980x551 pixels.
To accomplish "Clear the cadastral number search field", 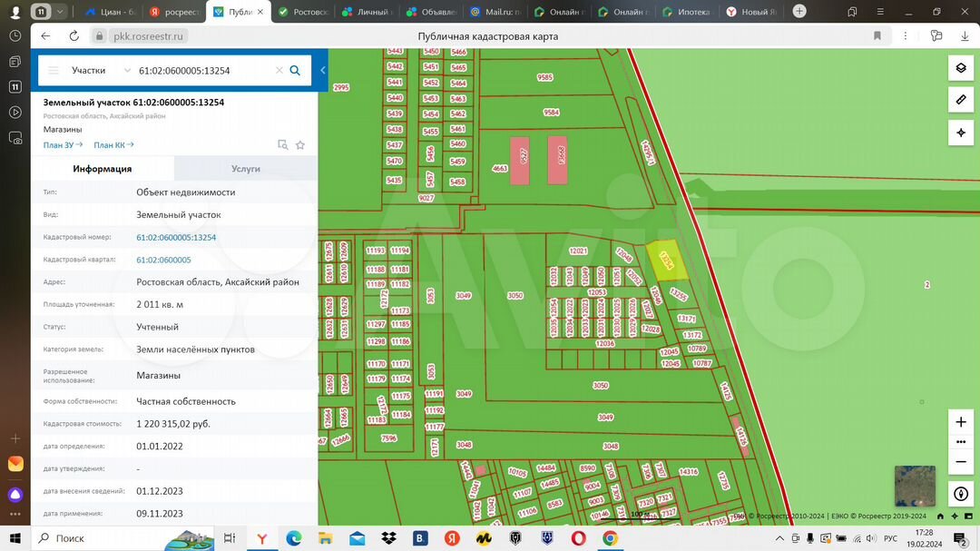I will tap(279, 71).
